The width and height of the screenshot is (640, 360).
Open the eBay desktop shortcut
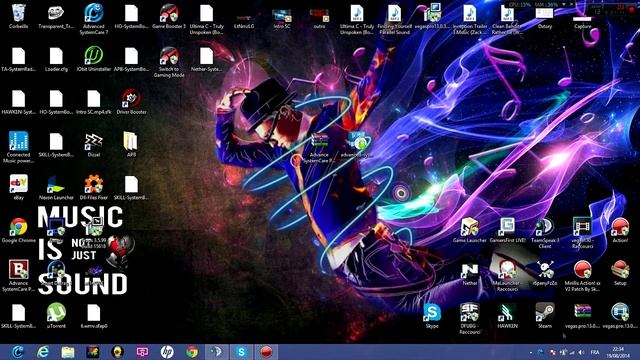pos(18,188)
